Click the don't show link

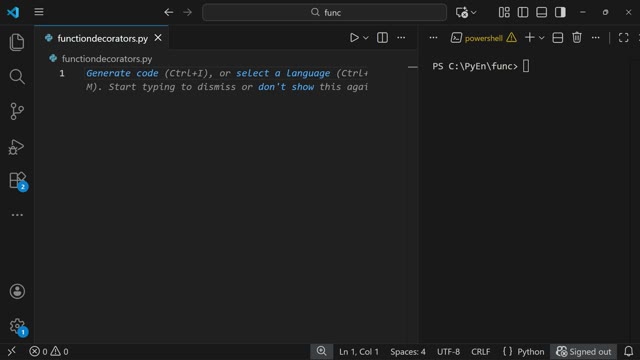(286, 87)
